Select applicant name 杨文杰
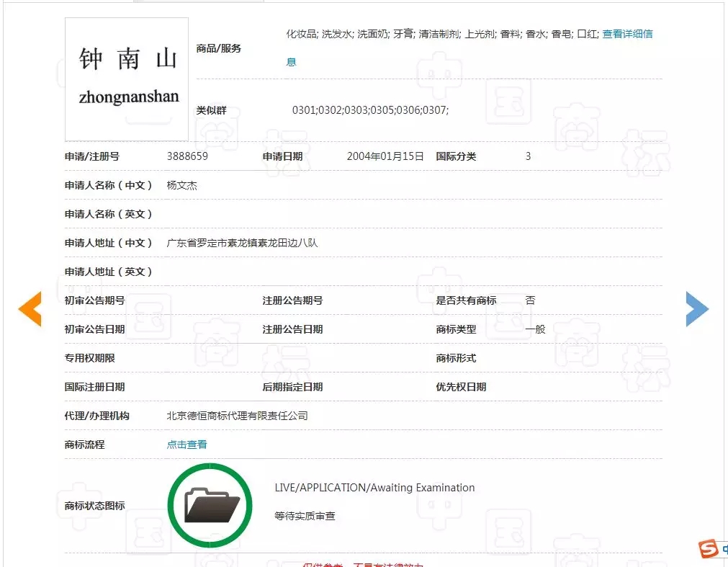Screen dimensions: 728x567 (x=182, y=185)
